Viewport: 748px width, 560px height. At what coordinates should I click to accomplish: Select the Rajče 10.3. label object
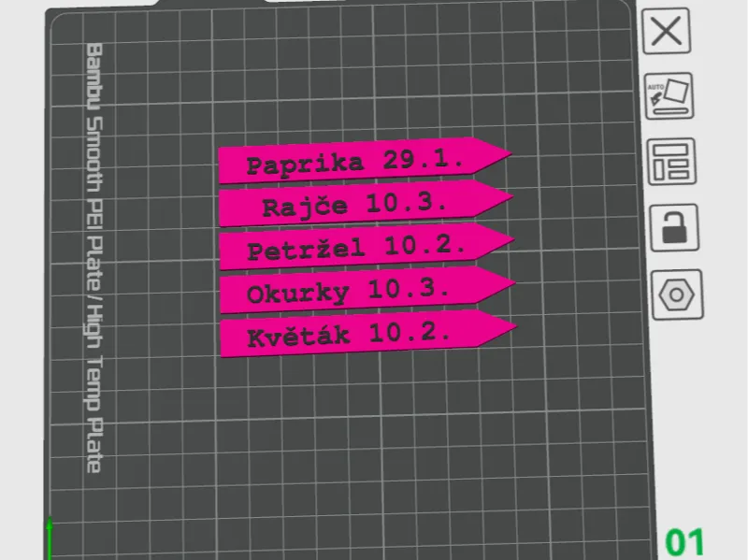tap(366, 204)
